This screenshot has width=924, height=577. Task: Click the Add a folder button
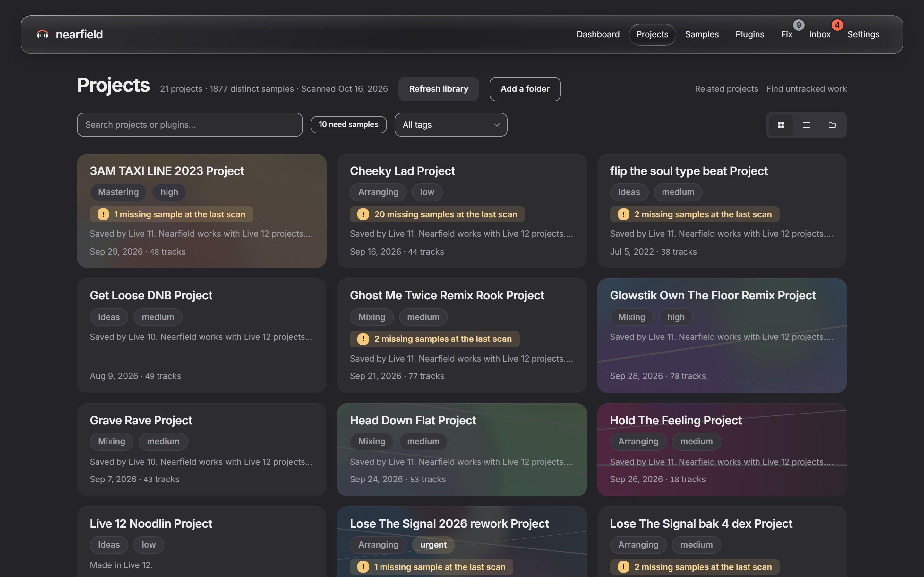[x=525, y=89]
